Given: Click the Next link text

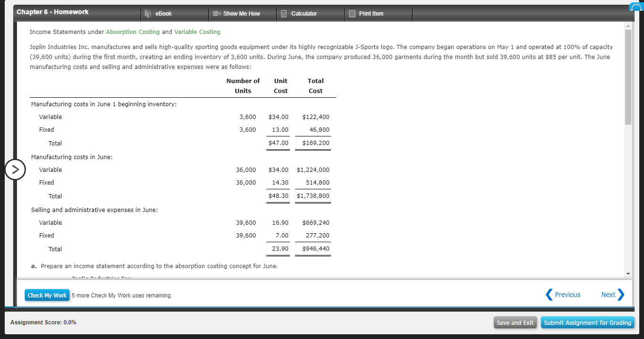Looking at the screenshot, I should 608,295.
